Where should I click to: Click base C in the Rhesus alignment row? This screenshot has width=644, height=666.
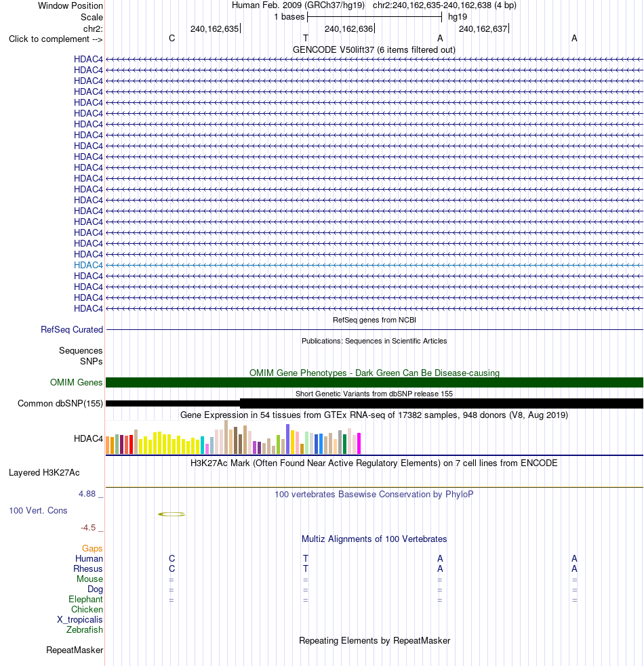(172, 568)
